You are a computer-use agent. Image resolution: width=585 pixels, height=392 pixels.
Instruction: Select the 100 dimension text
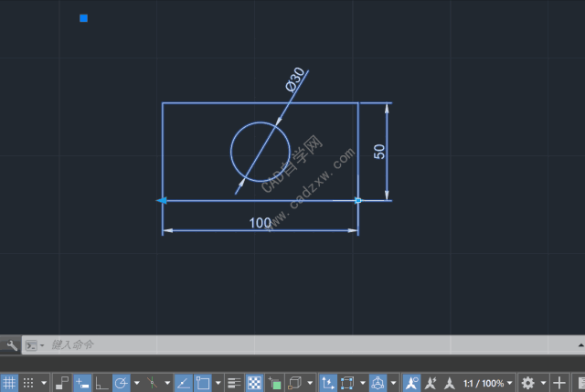261,222
